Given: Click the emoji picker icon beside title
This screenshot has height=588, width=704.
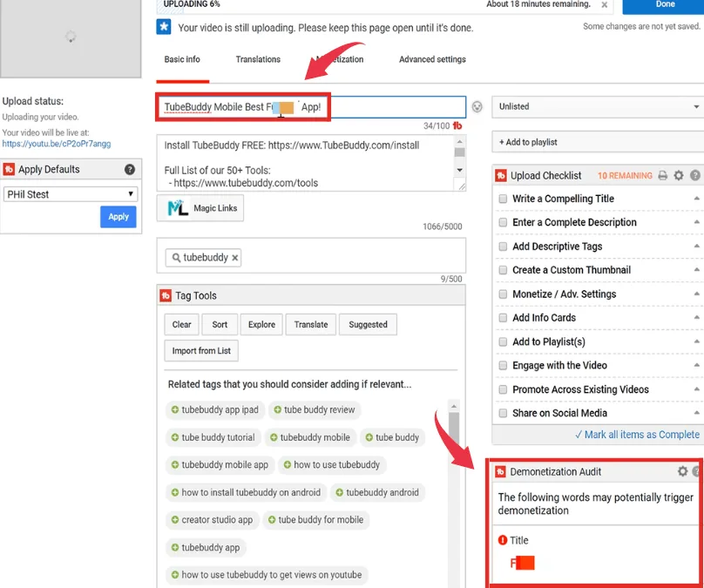Looking at the screenshot, I should coord(477,107).
